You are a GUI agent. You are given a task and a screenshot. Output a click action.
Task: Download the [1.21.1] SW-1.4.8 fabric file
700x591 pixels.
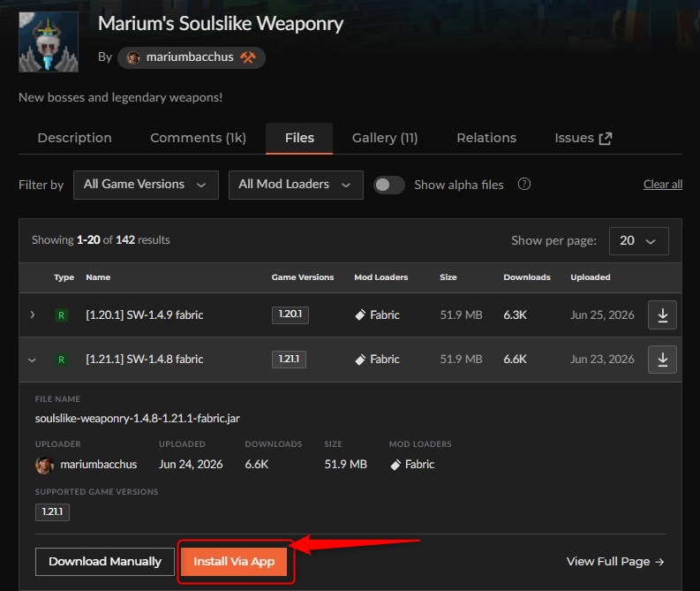662,360
